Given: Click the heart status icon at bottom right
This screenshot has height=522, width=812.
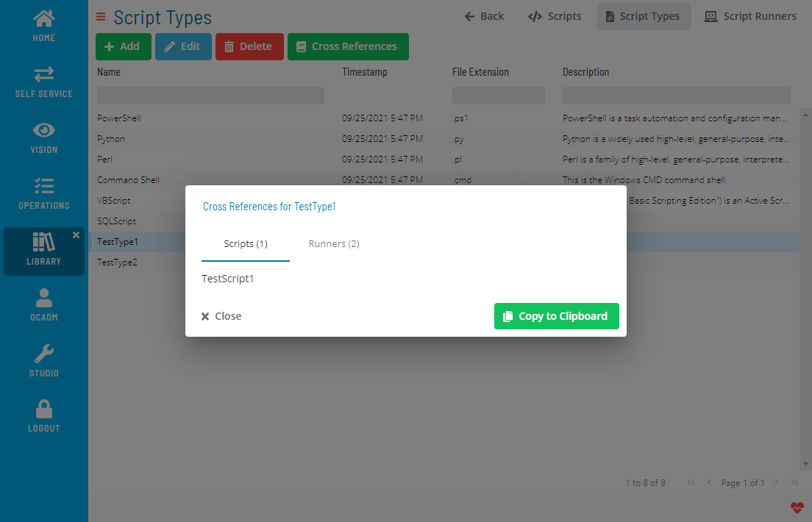Looking at the screenshot, I should tap(797, 507).
